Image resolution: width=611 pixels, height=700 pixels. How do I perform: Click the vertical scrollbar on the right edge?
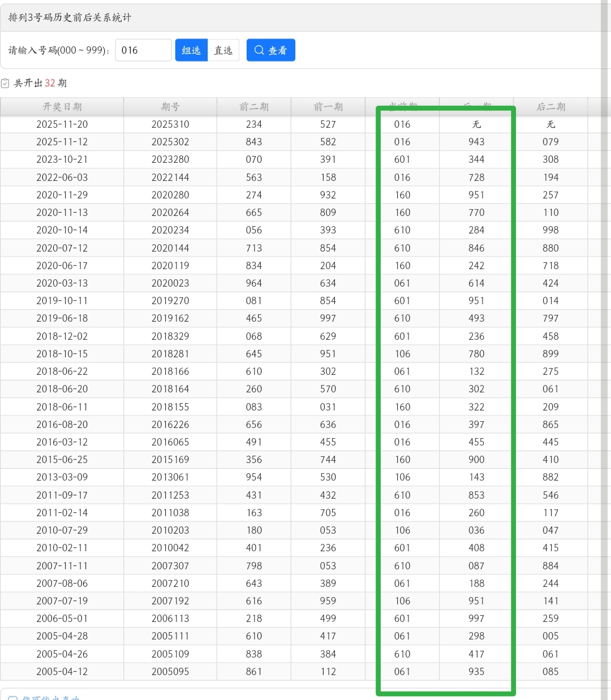coord(606,226)
